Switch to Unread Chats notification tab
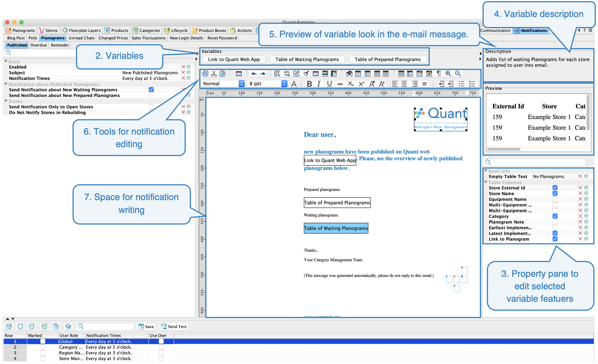The width and height of the screenshot is (598, 364). point(81,38)
